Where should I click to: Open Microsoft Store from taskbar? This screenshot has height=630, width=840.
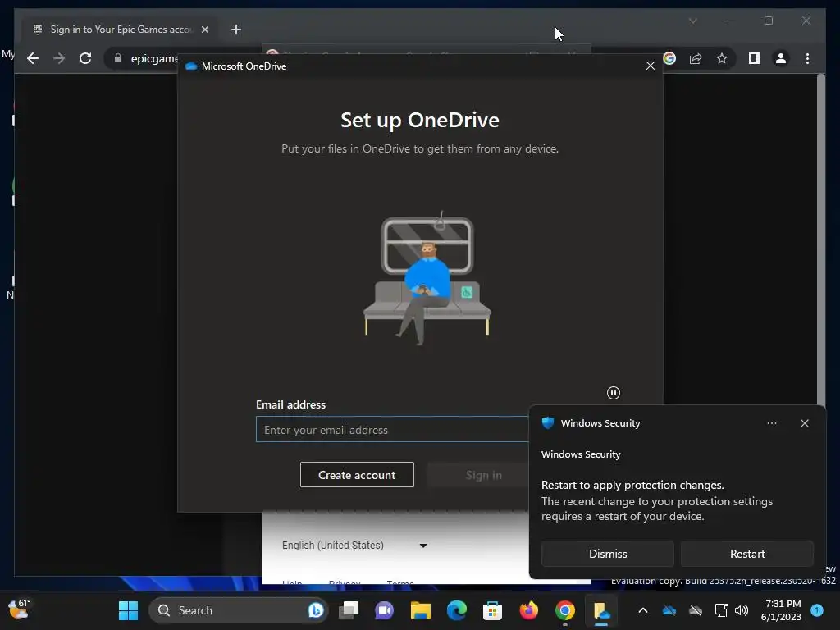492,610
